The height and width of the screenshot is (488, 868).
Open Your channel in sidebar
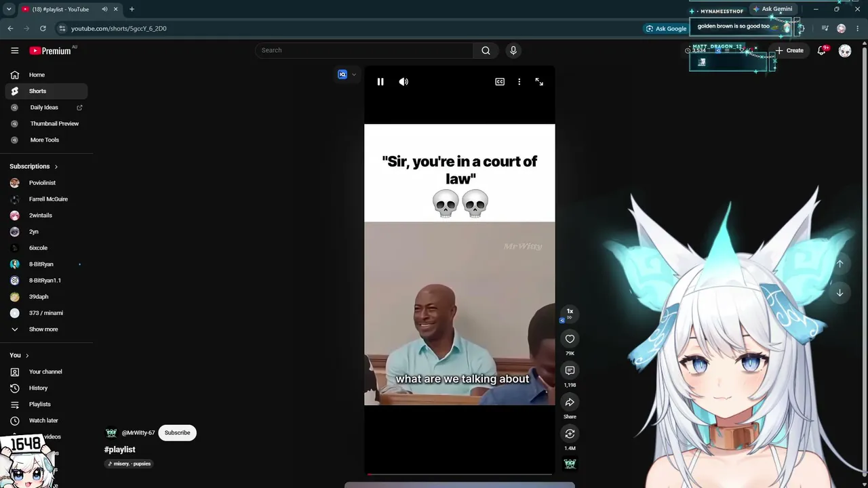46,372
